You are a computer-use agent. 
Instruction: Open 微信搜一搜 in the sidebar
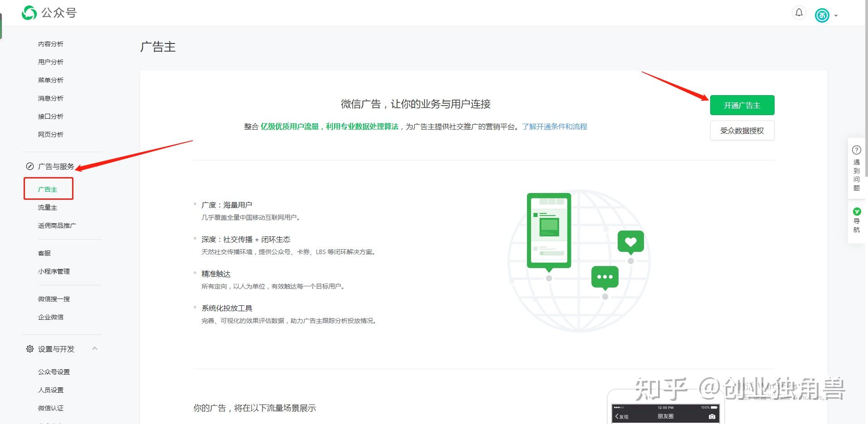point(54,299)
